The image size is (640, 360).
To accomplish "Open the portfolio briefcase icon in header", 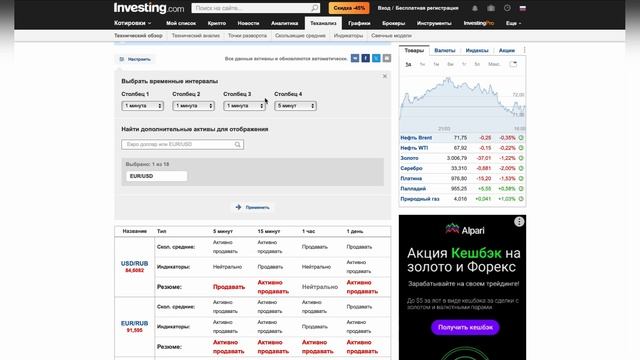I will [x=491, y=8].
